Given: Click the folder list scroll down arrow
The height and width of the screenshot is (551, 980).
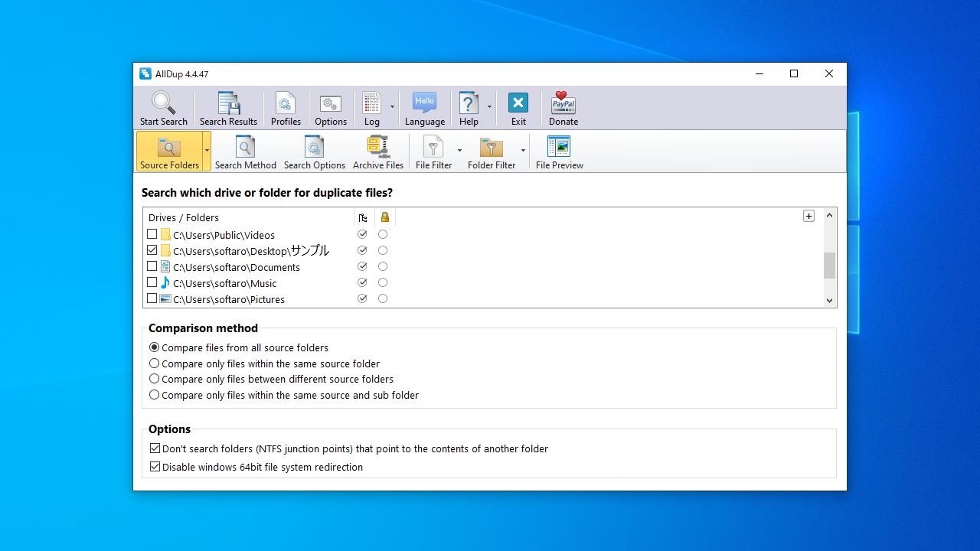Looking at the screenshot, I should click(829, 301).
